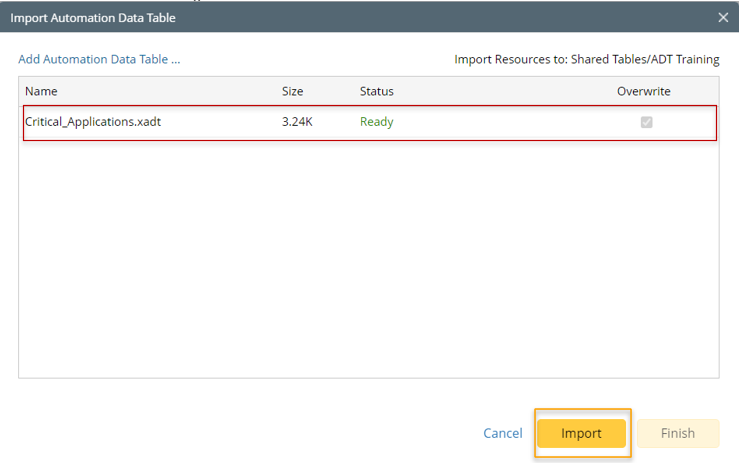This screenshot has width=741, height=463.
Task: Click the Name column header
Action: 41,91
